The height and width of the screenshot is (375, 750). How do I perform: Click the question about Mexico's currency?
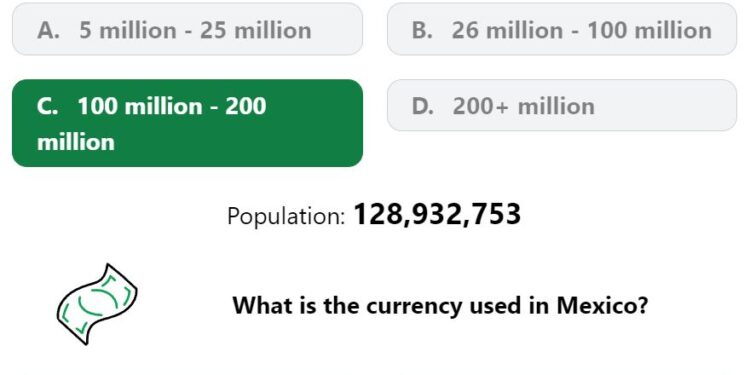440,305
